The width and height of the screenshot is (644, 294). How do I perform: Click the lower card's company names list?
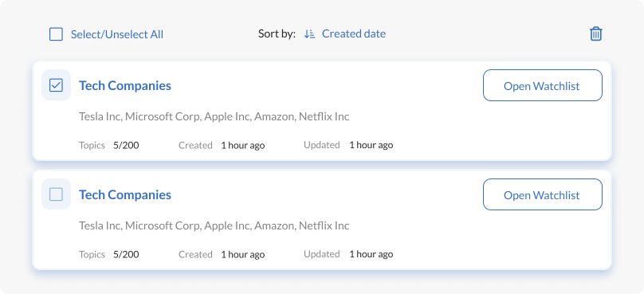[x=214, y=225]
